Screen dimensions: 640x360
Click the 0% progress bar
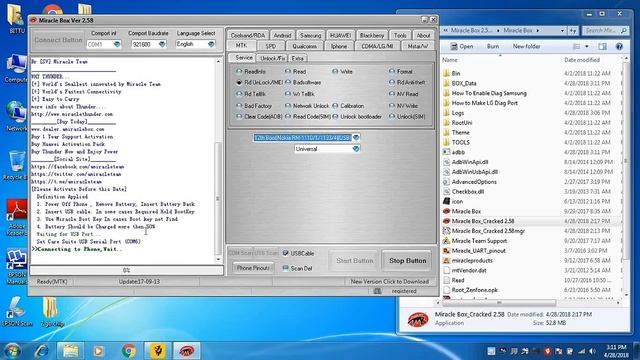click(127, 270)
